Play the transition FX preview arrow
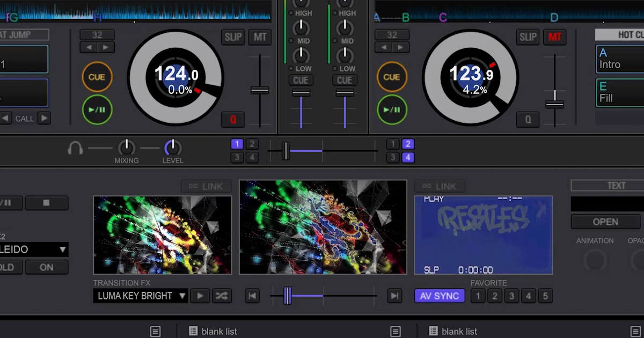 tap(200, 296)
